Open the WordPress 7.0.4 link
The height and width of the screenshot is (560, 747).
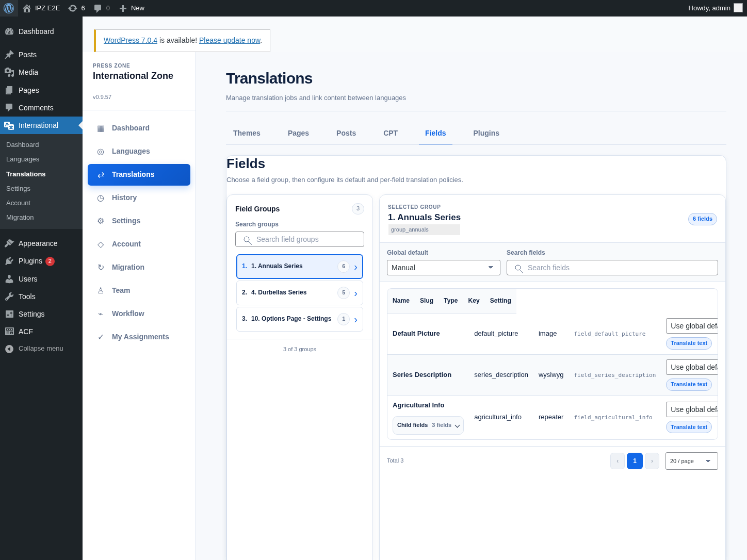coord(131,40)
